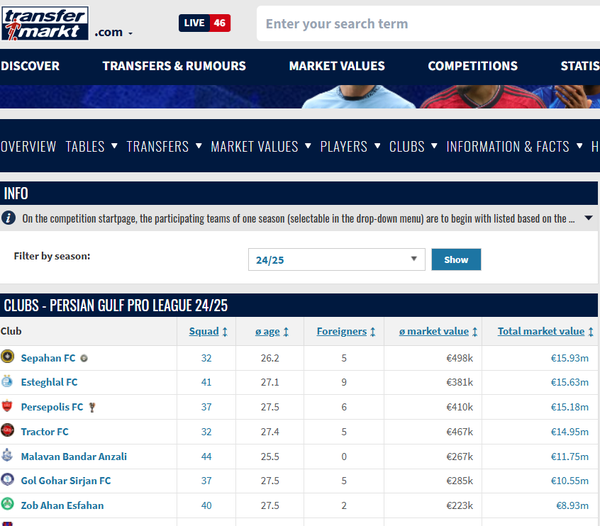Switch to the Overview tab
Image resolution: width=600 pixels, height=526 pixels.
[x=28, y=146]
